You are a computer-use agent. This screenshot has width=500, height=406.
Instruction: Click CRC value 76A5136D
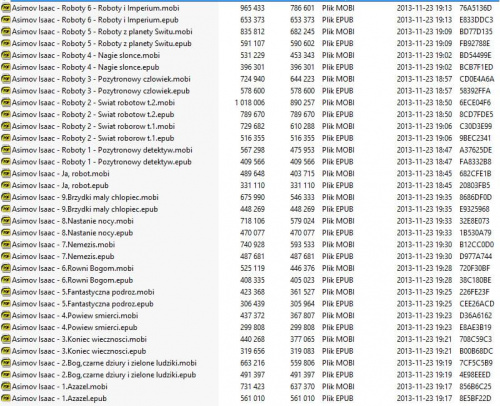(x=476, y=8)
